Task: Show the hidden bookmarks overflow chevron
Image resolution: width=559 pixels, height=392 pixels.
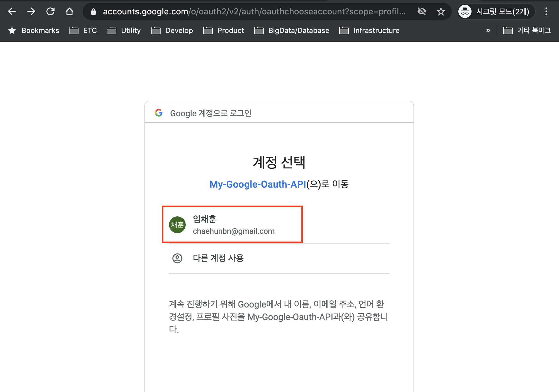Action: click(488, 31)
